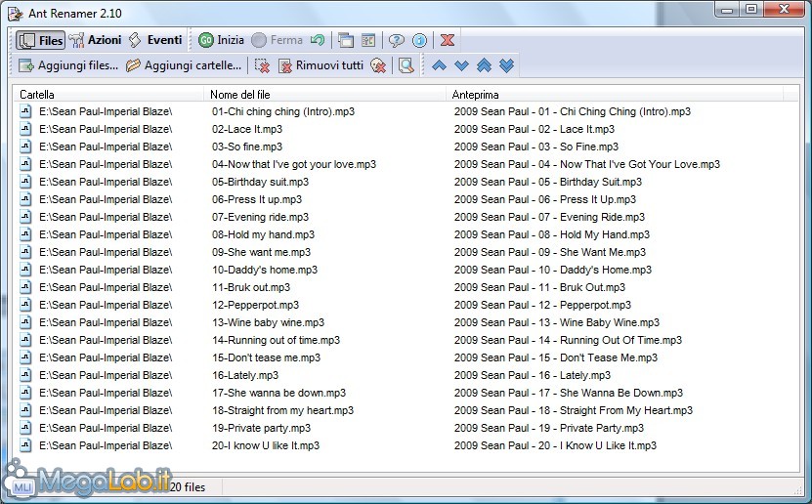Click preview '2009 Sean Paul - 20 - I Know U Like It.mp3'
Image resolution: width=812 pixels, height=504 pixels.
pyautogui.click(x=555, y=446)
